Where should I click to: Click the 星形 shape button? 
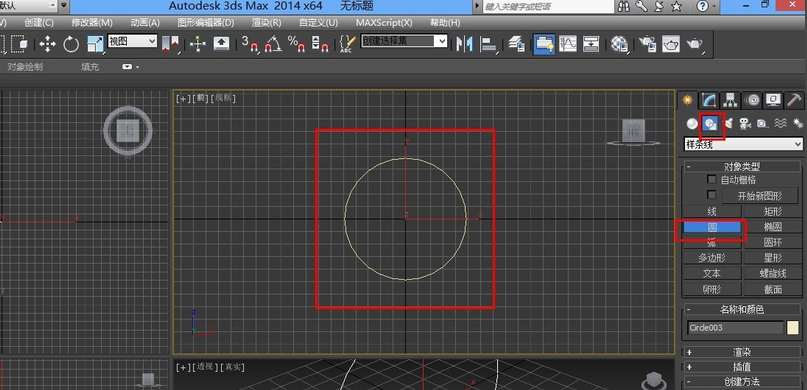[772, 258]
